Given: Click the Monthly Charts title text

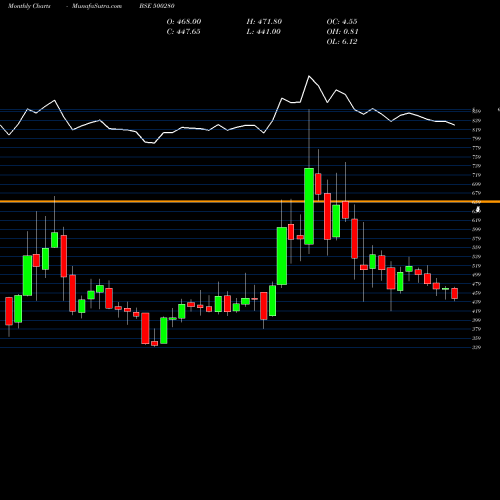Looking at the screenshot, I should 29,6.
